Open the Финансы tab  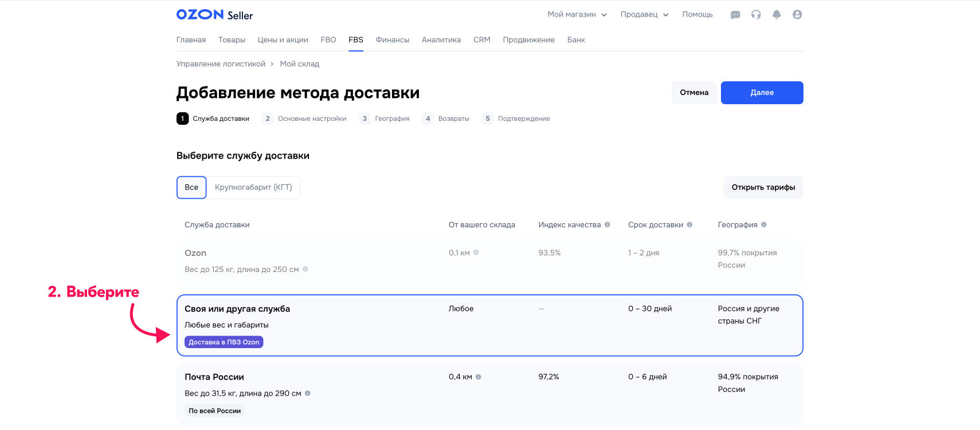click(x=393, y=40)
